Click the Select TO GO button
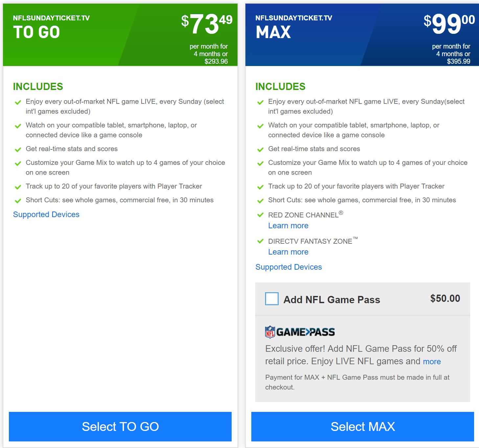Viewport: 479px width, 448px height. pos(120,426)
